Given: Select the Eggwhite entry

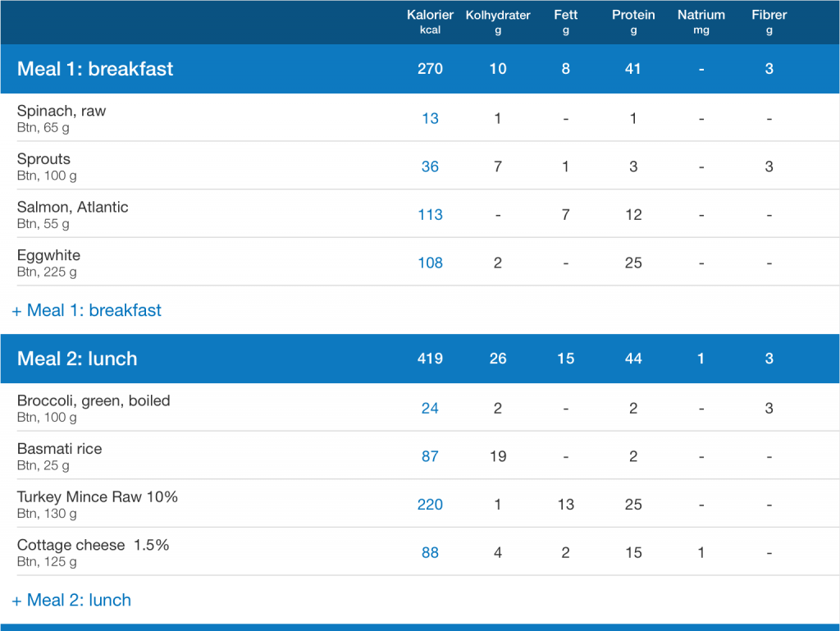Looking at the screenshot, I should [49, 263].
